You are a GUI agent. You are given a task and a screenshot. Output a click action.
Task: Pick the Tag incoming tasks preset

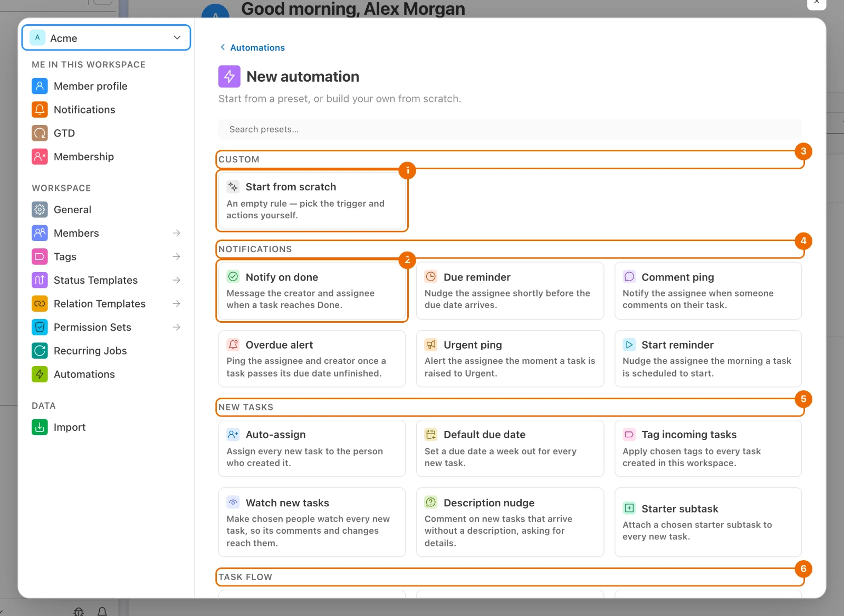tap(708, 448)
